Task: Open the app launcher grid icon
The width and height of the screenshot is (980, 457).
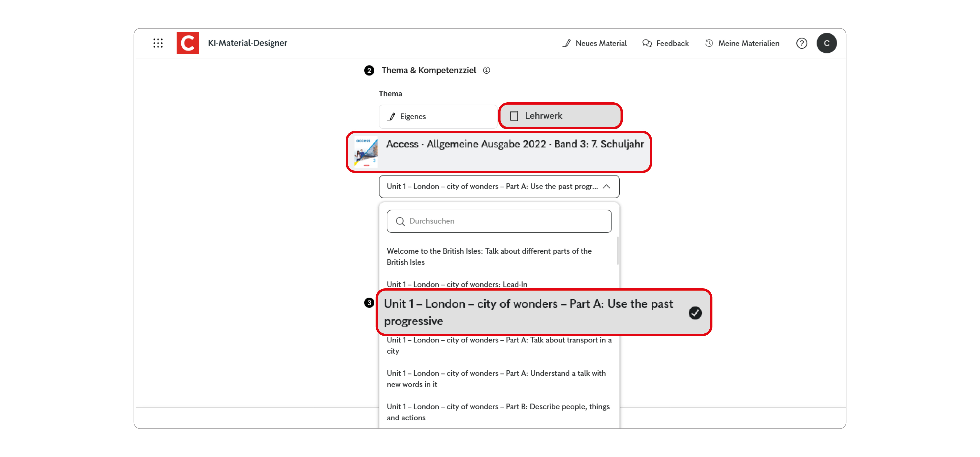Action: 158,43
